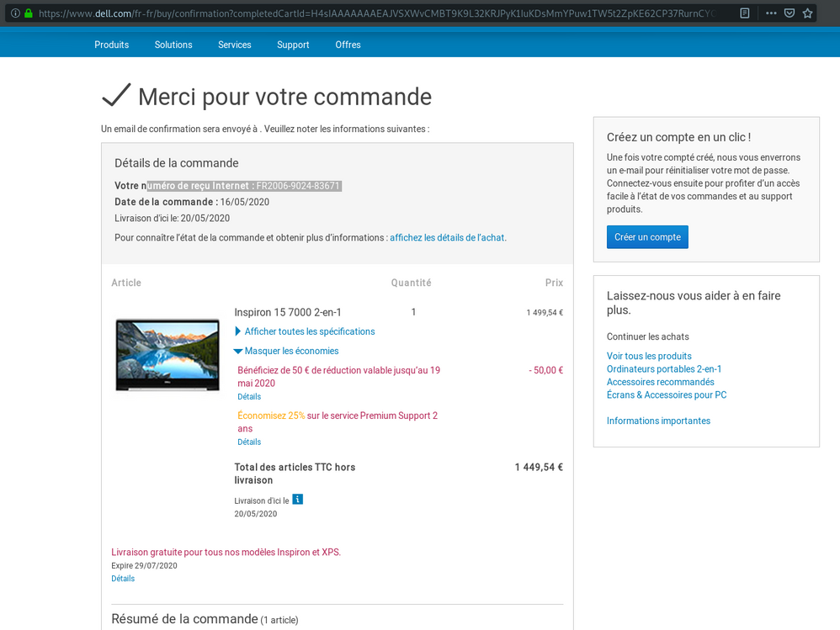Open the Produits menu
840x630 pixels.
(111, 45)
